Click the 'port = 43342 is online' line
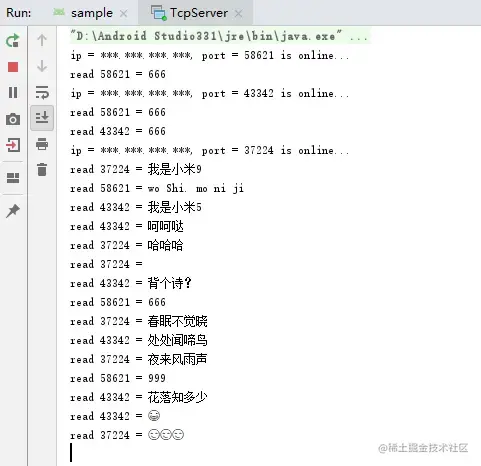Image resolution: width=481 pixels, height=466 pixels. click(209, 93)
